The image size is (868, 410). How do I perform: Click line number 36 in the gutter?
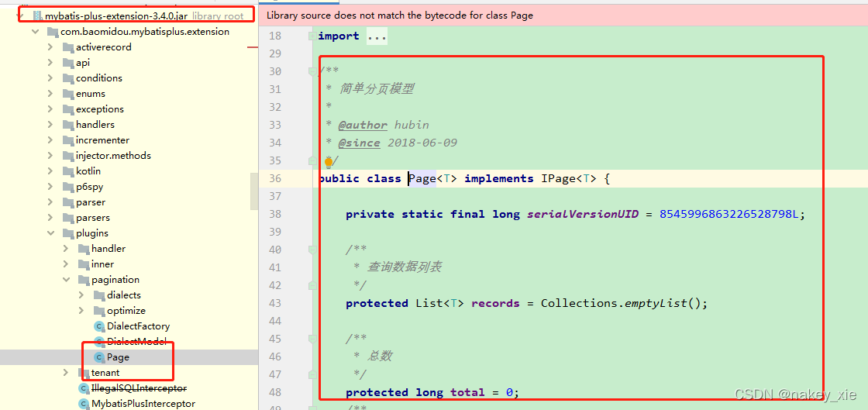274,179
